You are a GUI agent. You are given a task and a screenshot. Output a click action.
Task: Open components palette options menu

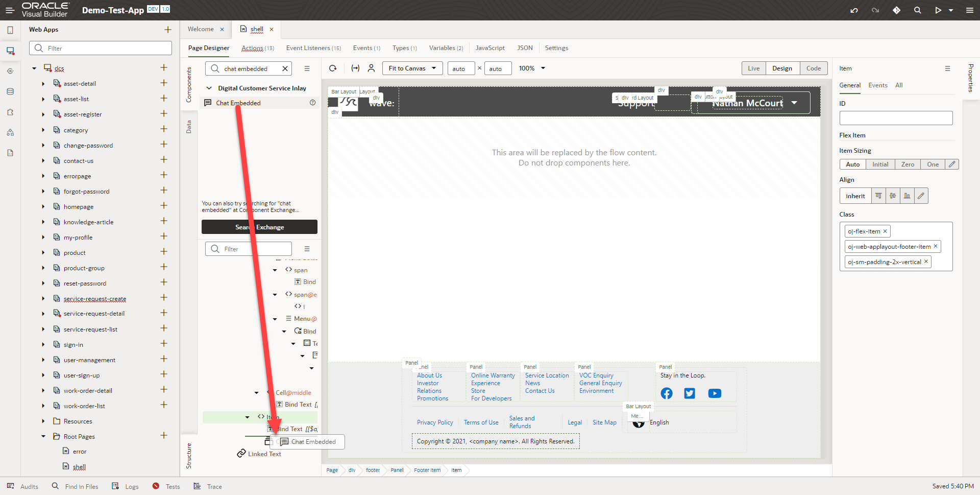pos(307,68)
